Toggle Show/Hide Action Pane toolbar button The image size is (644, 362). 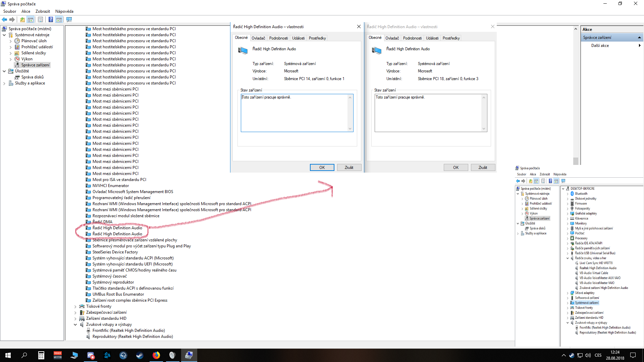(59, 19)
